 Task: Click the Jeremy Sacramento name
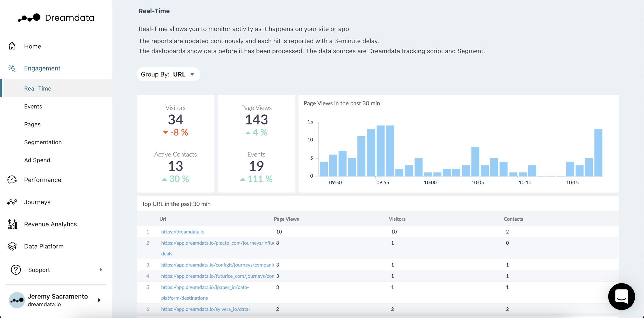click(x=58, y=296)
